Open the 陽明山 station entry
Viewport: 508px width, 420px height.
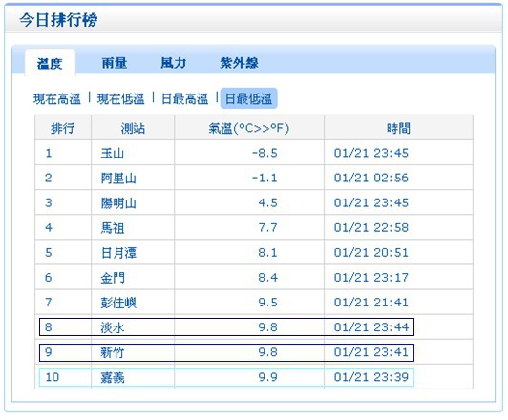[x=118, y=202]
